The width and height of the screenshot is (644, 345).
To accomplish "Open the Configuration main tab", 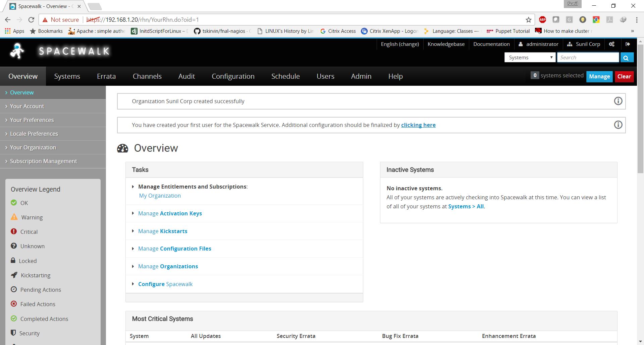I will pos(233,76).
